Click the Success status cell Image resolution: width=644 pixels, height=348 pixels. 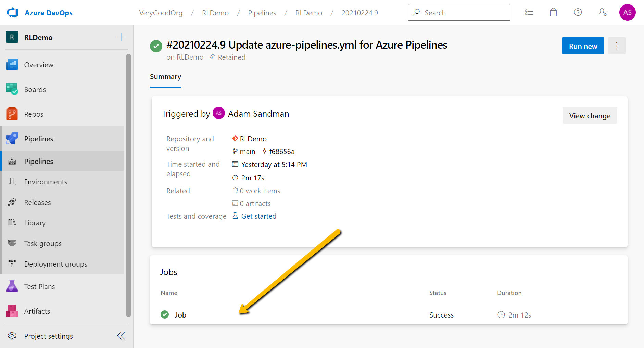coord(441,315)
